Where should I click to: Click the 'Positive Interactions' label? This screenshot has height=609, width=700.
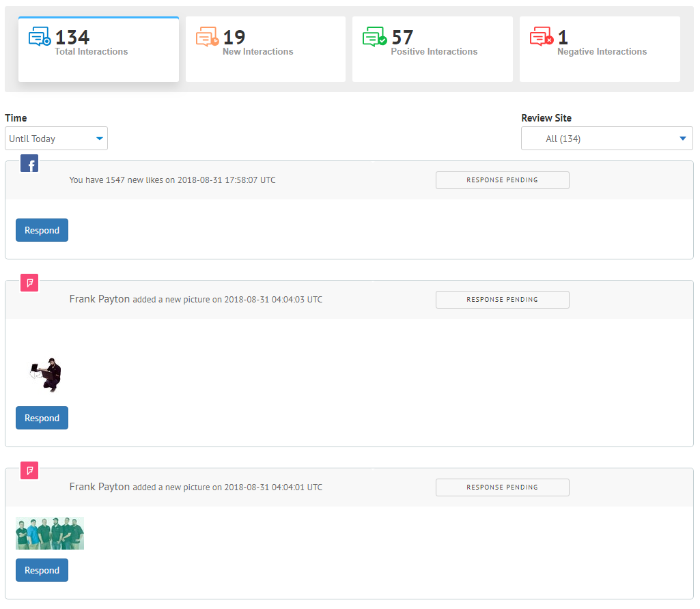click(434, 52)
